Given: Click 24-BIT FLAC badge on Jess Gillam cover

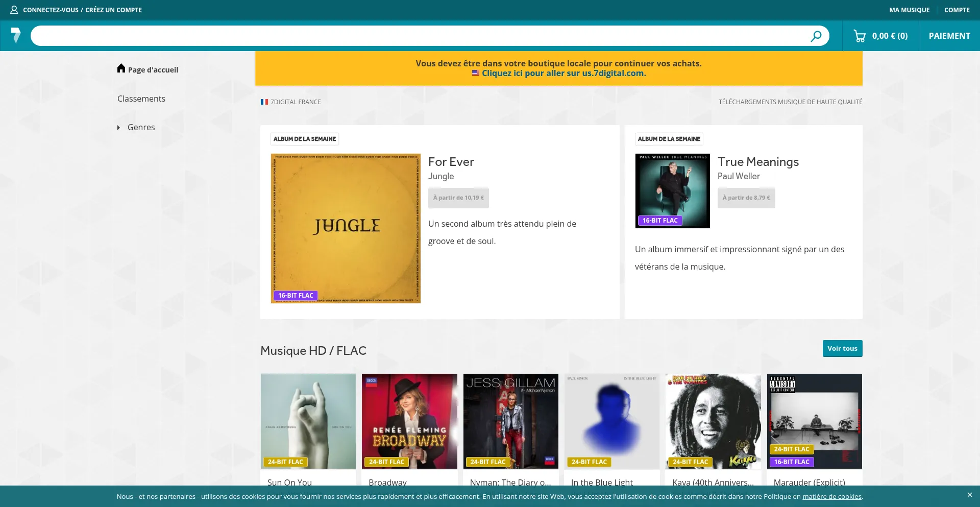Looking at the screenshot, I should point(488,462).
